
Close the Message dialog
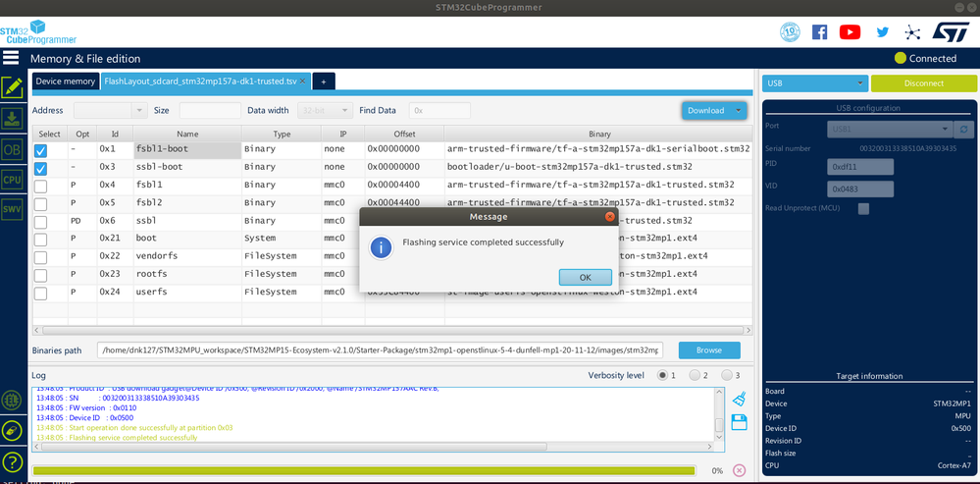609,216
